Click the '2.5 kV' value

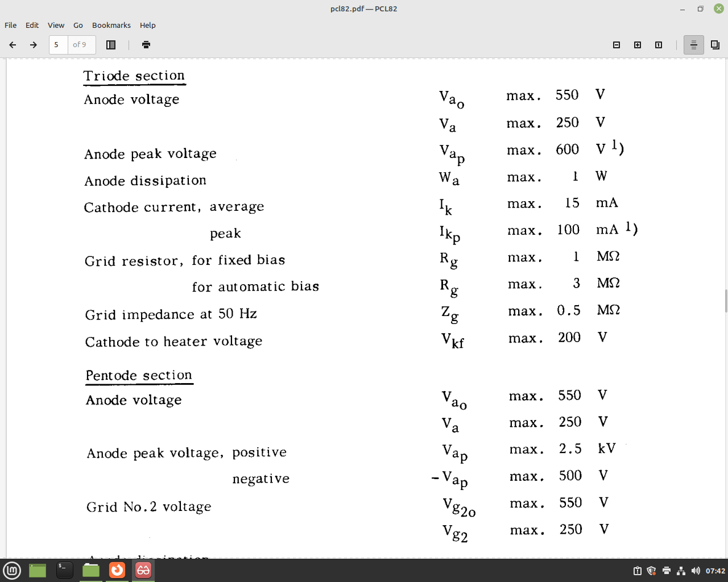click(x=587, y=448)
